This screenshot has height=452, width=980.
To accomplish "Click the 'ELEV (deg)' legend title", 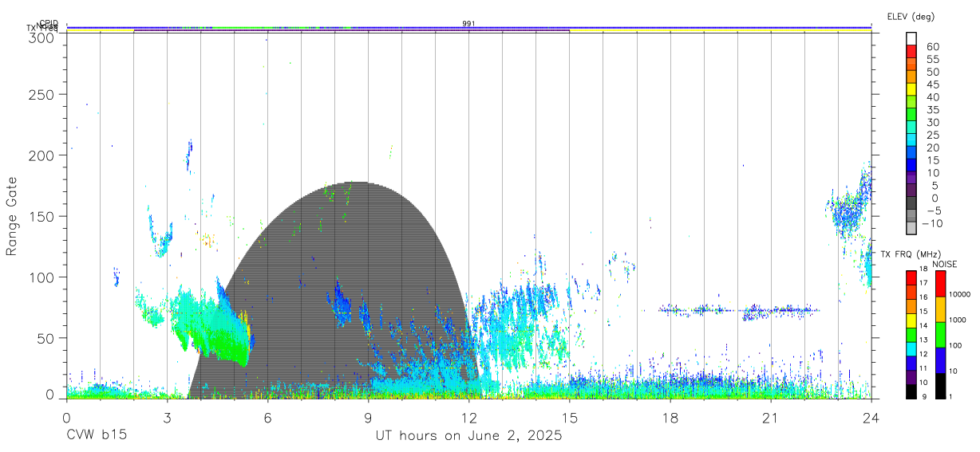I will (911, 16).
